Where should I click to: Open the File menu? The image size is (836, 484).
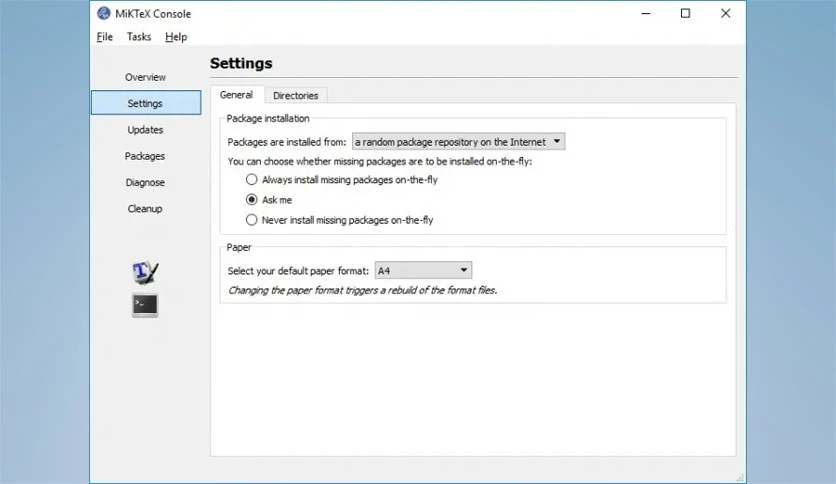tap(104, 37)
